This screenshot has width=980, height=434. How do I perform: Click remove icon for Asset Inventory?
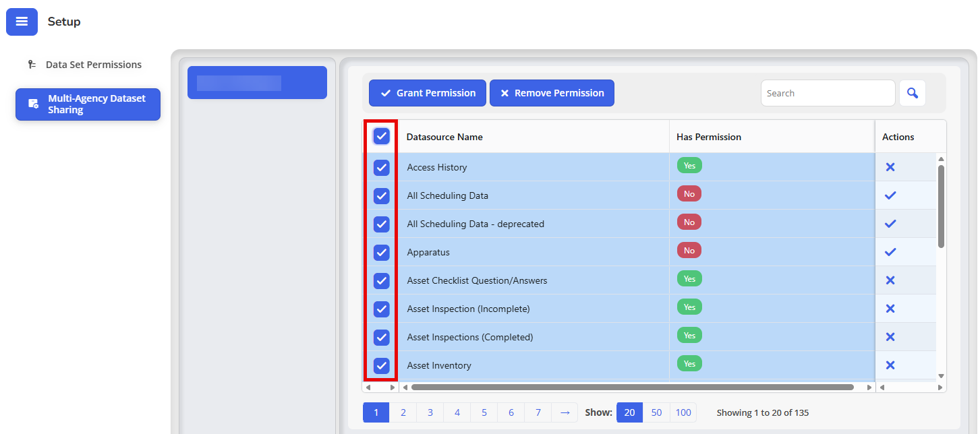tap(890, 365)
